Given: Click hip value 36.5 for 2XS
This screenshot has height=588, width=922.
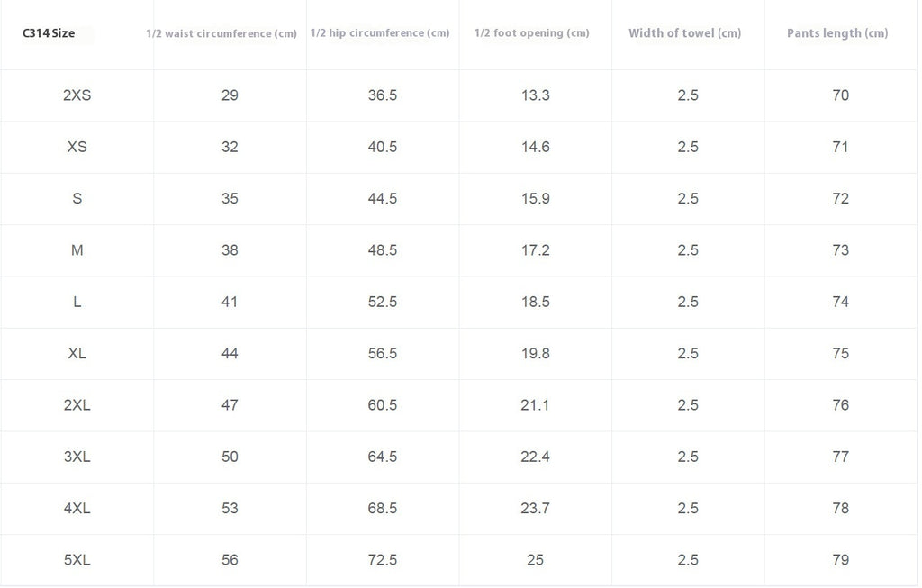Looking at the screenshot, I should pyautogui.click(x=383, y=95).
